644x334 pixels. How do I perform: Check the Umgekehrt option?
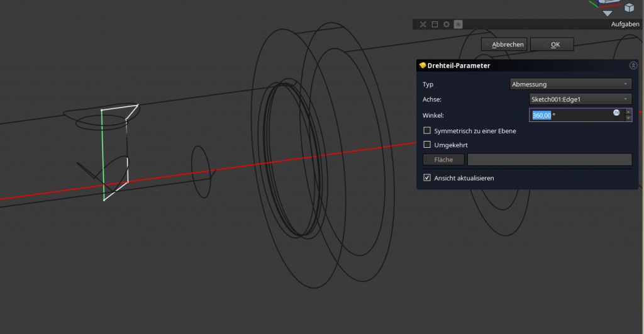coord(428,145)
